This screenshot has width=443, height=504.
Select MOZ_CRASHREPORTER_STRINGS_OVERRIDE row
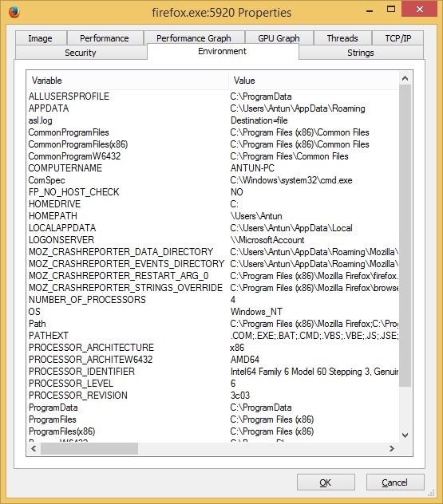212,288
